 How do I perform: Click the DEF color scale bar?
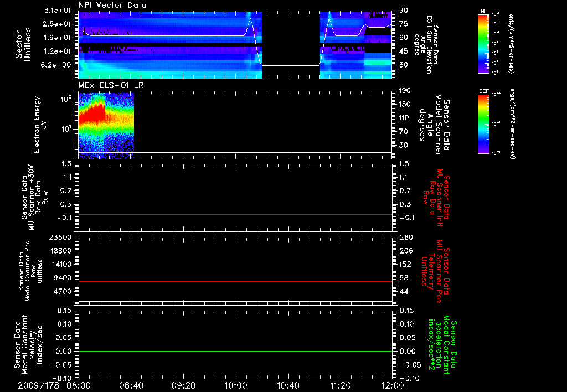point(483,124)
